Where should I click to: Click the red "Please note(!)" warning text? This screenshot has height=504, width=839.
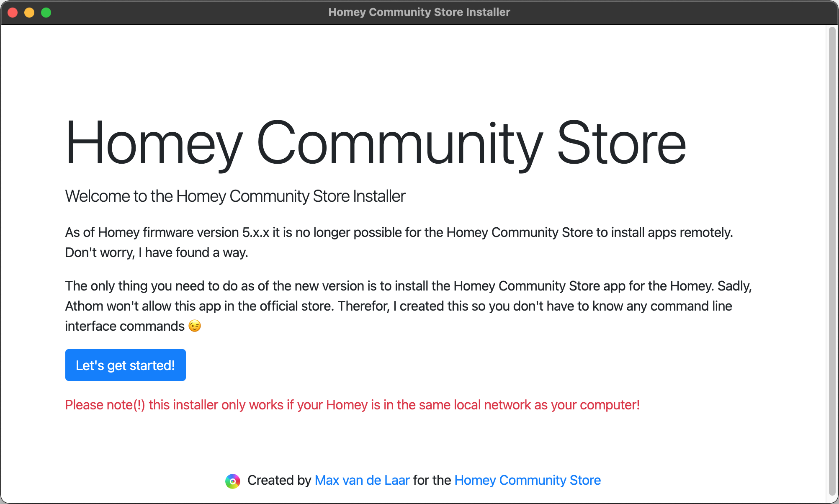pos(352,405)
